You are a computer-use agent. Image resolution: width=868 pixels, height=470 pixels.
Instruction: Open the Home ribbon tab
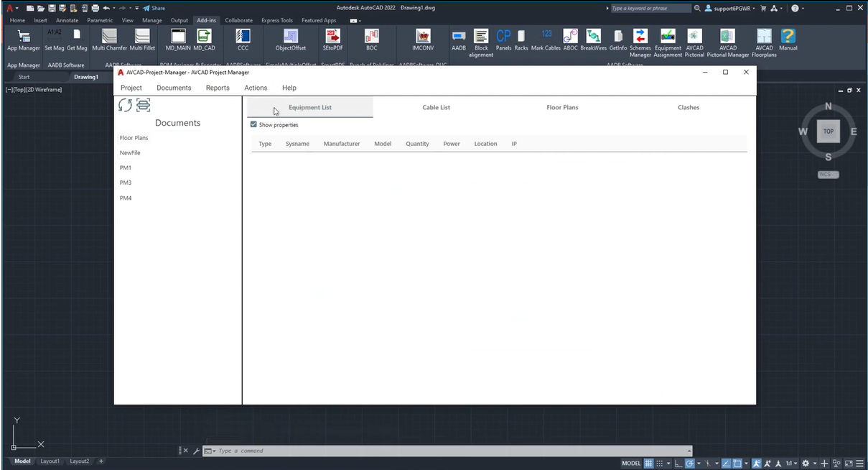pos(17,20)
